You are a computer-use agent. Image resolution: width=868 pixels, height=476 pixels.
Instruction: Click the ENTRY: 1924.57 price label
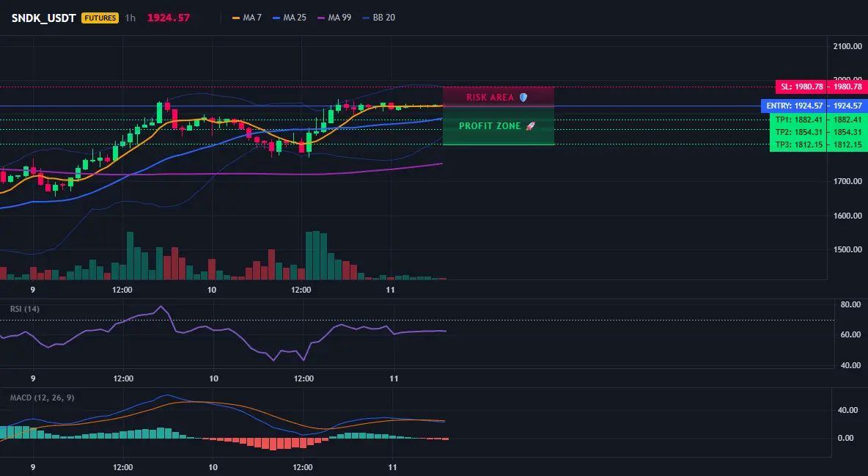(795, 106)
